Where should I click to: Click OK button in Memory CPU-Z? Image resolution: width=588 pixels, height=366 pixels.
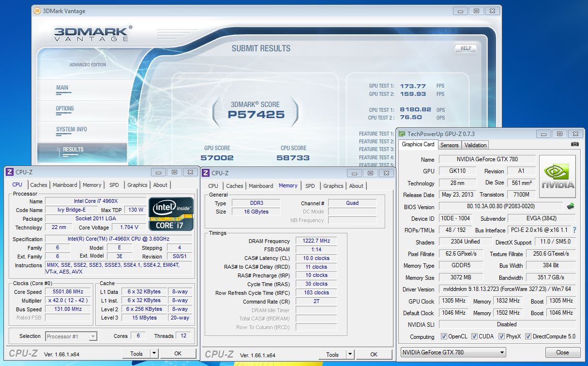pos(374,355)
